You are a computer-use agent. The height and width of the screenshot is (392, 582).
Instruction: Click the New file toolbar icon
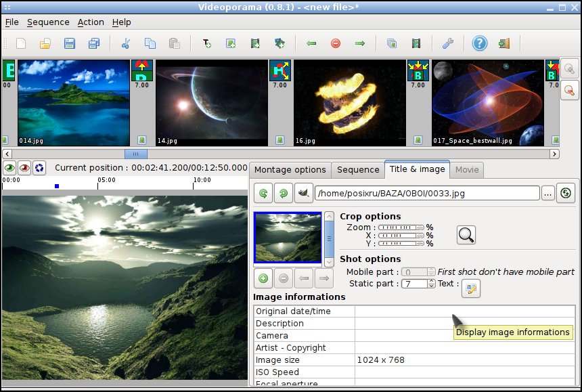tap(22, 43)
